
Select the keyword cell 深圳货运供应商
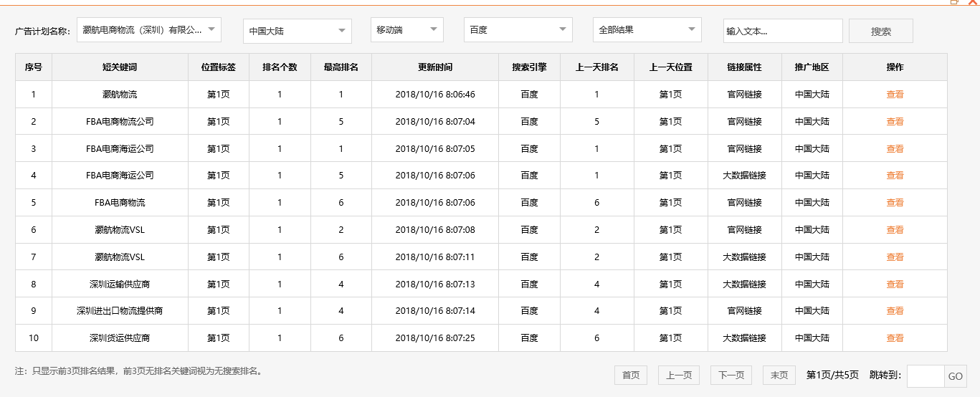point(120,338)
